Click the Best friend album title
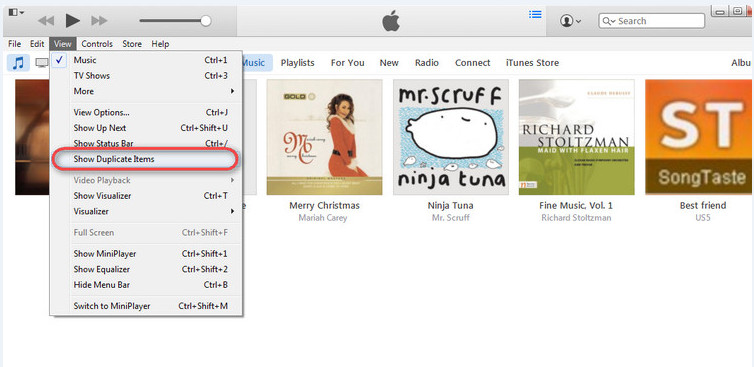Screen dimensions: 754x367 pyautogui.click(x=703, y=205)
